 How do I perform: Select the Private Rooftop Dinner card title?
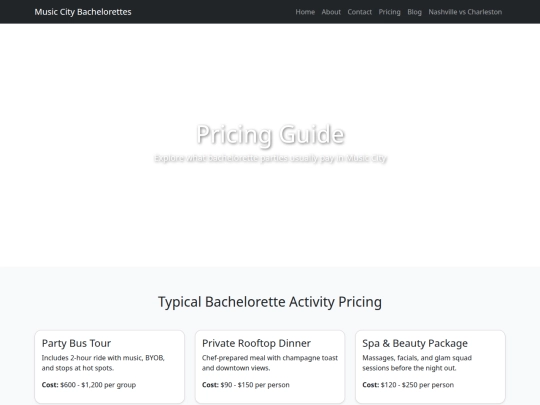click(256, 343)
